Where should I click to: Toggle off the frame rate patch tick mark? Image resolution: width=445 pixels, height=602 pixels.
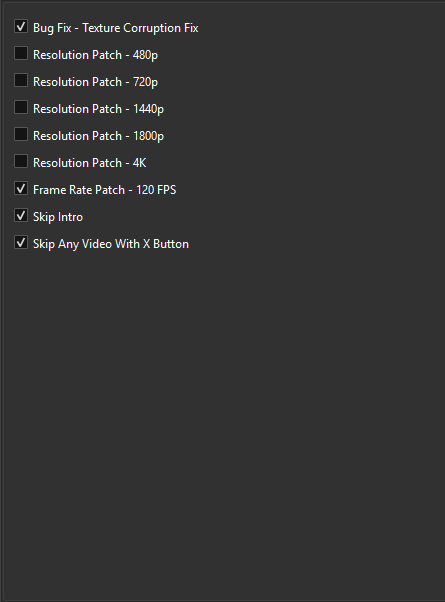coord(21,189)
